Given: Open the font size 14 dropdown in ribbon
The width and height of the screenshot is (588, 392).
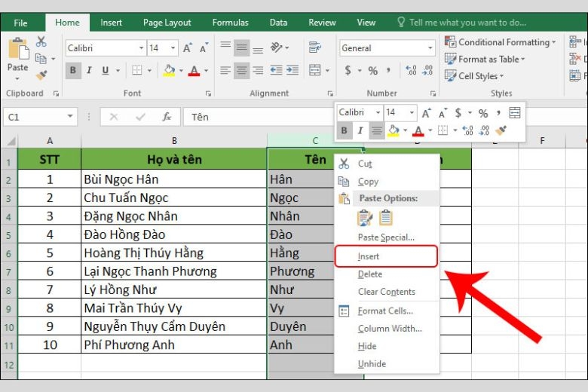Looking at the screenshot, I should 173,48.
